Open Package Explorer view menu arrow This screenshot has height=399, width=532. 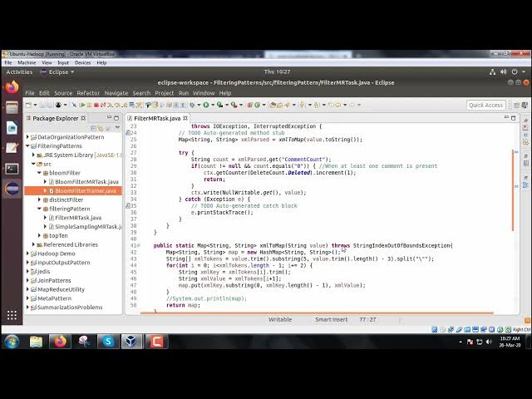[117, 127]
